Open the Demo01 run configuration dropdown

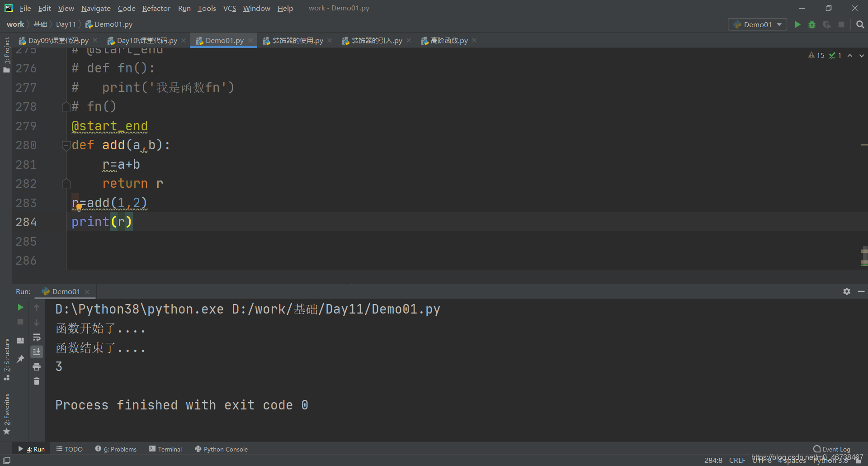point(757,24)
